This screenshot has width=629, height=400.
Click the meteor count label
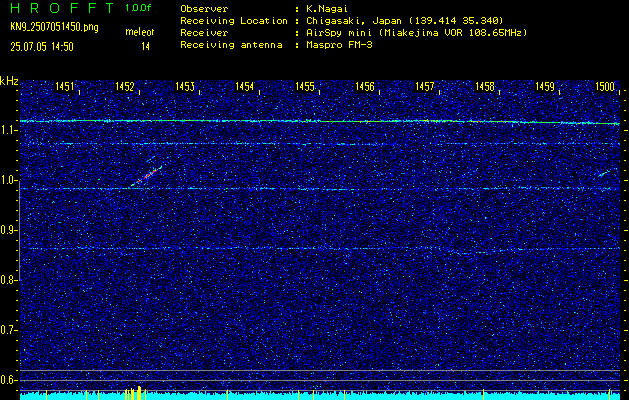(140, 32)
